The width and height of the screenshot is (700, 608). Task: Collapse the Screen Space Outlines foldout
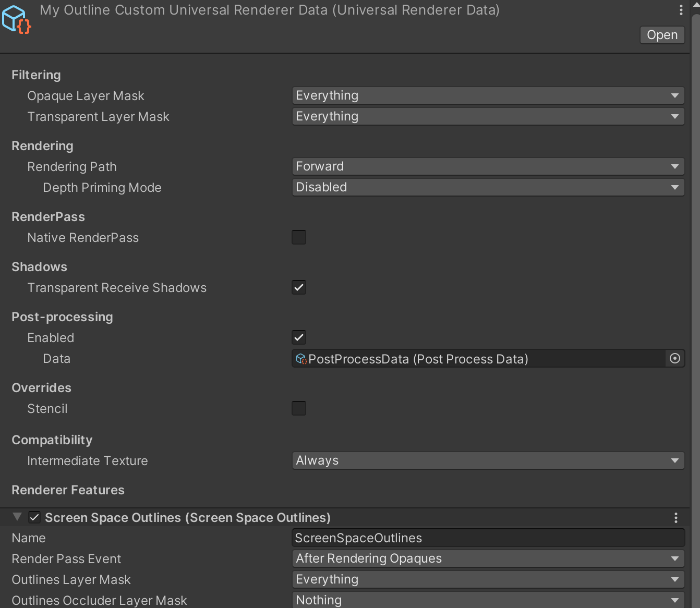(17, 517)
